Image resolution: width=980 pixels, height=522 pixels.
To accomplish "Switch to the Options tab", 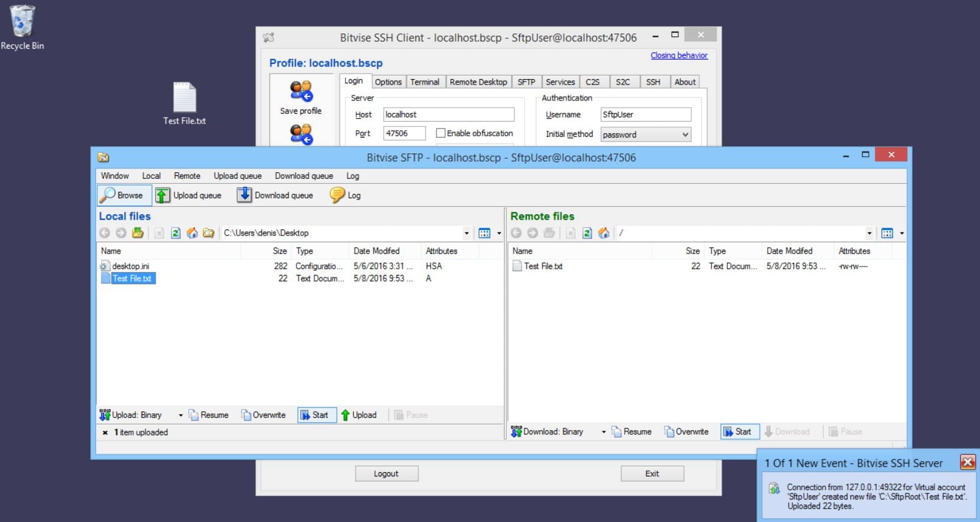I will click(x=388, y=82).
